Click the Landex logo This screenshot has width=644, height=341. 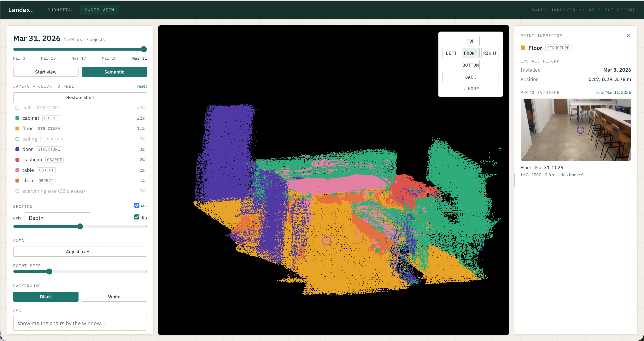click(x=20, y=10)
